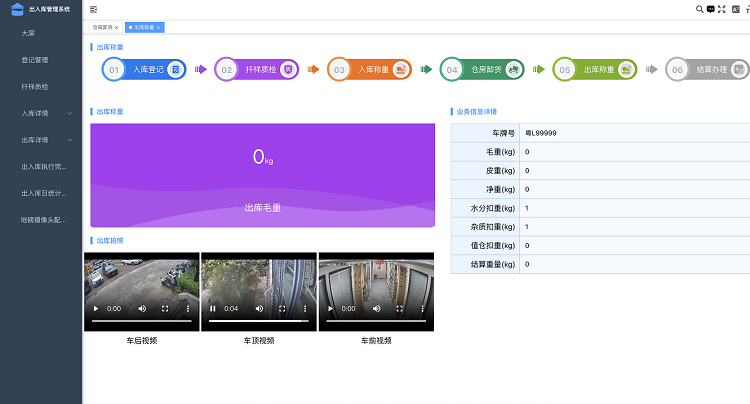750x404 pixels.
Task: Seek within the 车顶视频 progress bar
Action: click(259, 321)
